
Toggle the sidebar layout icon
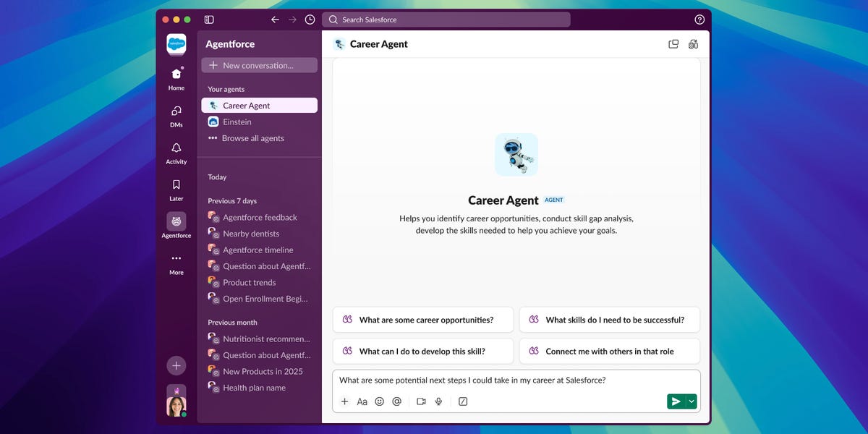(209, 20)
